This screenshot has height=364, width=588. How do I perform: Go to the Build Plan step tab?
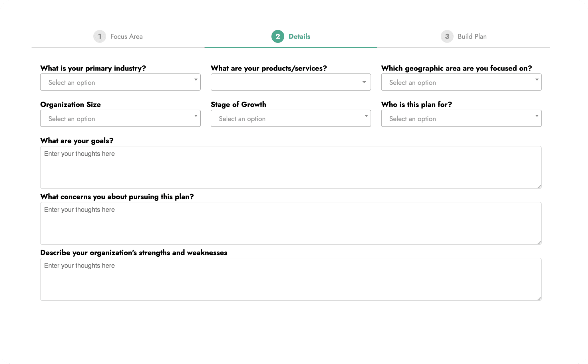pos(472,37)
